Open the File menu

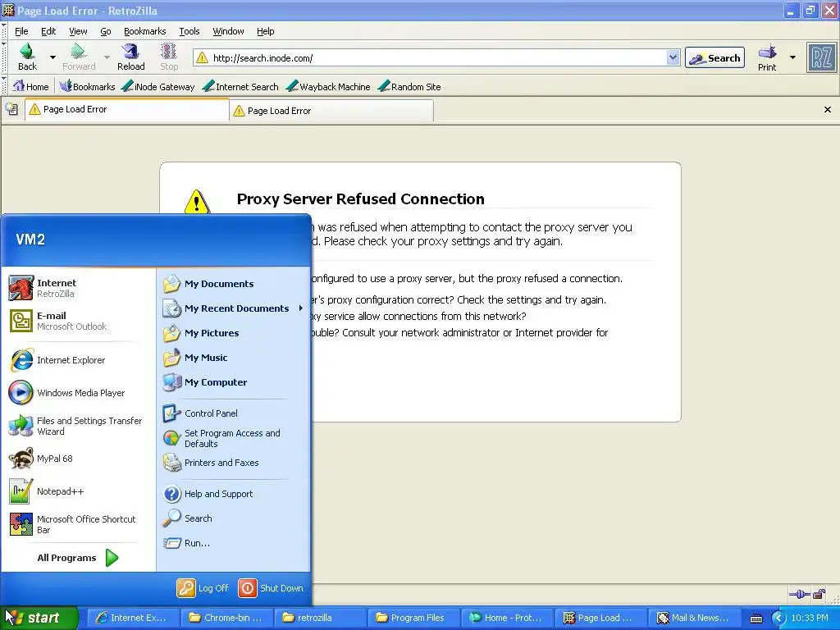[21, 31]
